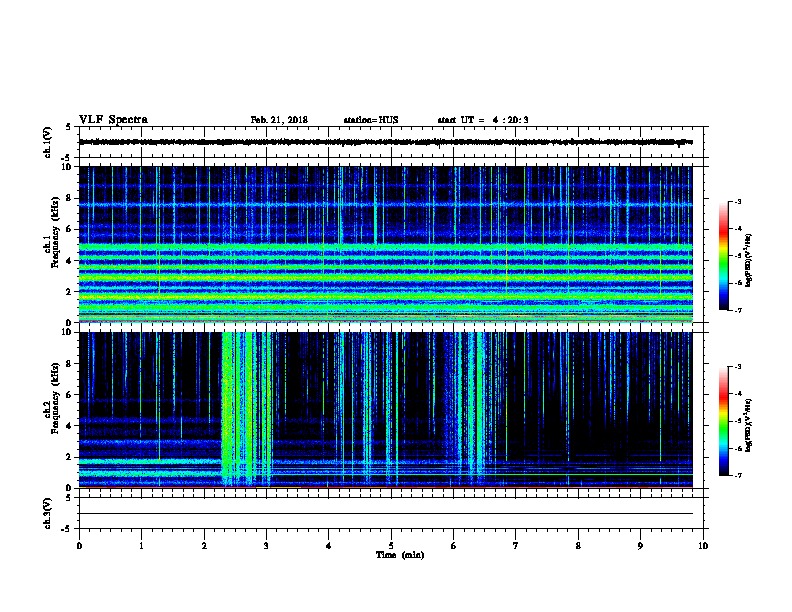Click the "-7" label on ch.2 colorbar
792x612 pixels.
[737, 475]
